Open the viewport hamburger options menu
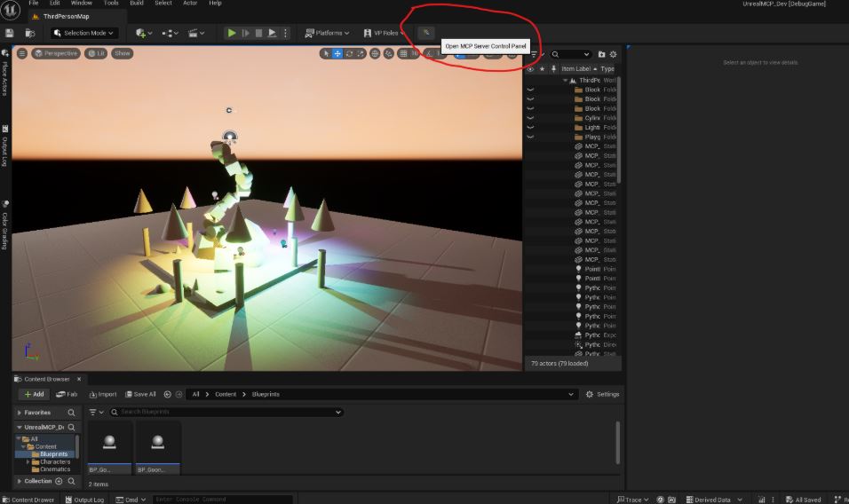Screen dimensions: 849x504 click(22, 54)
